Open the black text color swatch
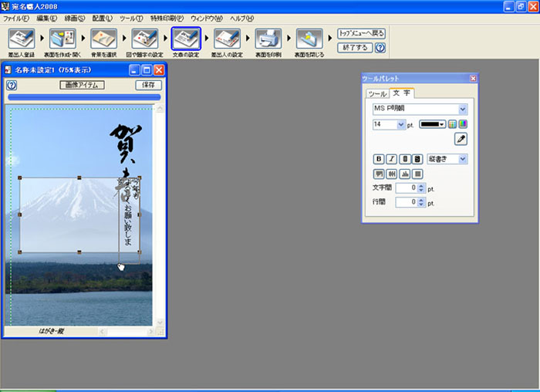540x392 pixels. (433, 124)
